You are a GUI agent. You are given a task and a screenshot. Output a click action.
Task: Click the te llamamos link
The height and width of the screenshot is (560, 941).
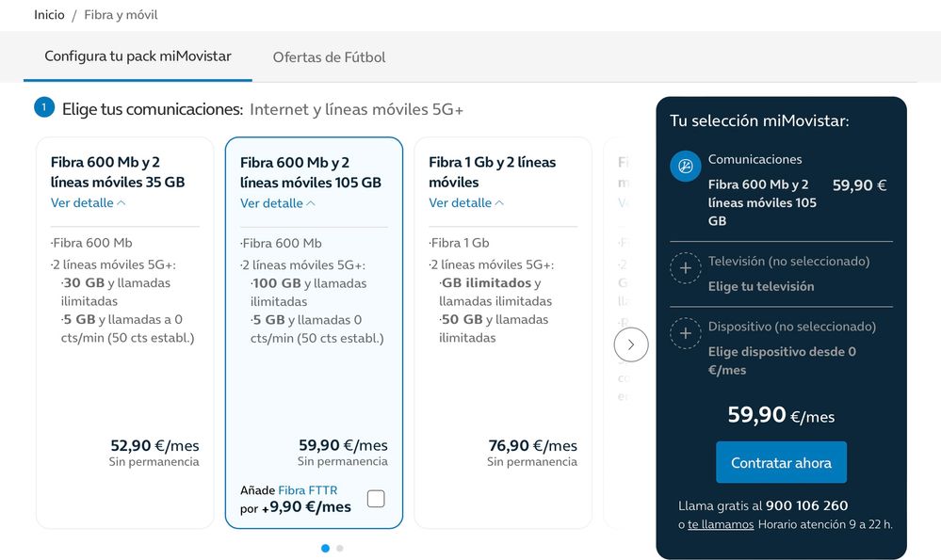[721, 524]
